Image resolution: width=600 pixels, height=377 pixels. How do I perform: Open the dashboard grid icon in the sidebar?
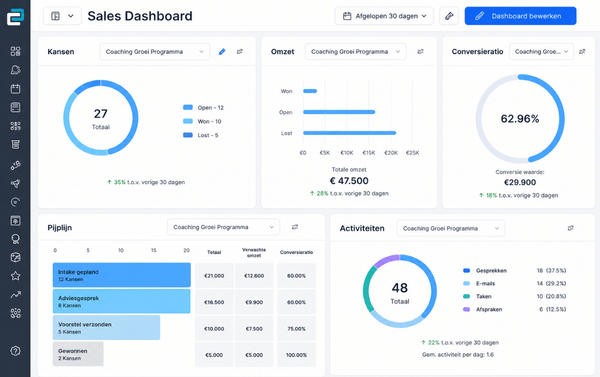(x=15, y=51)
